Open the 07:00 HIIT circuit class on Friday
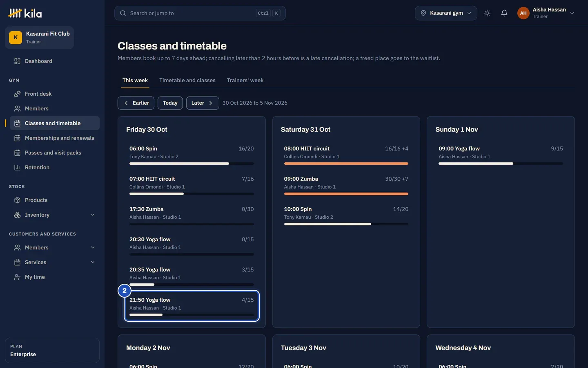588x368 pixels. [192, 185]
